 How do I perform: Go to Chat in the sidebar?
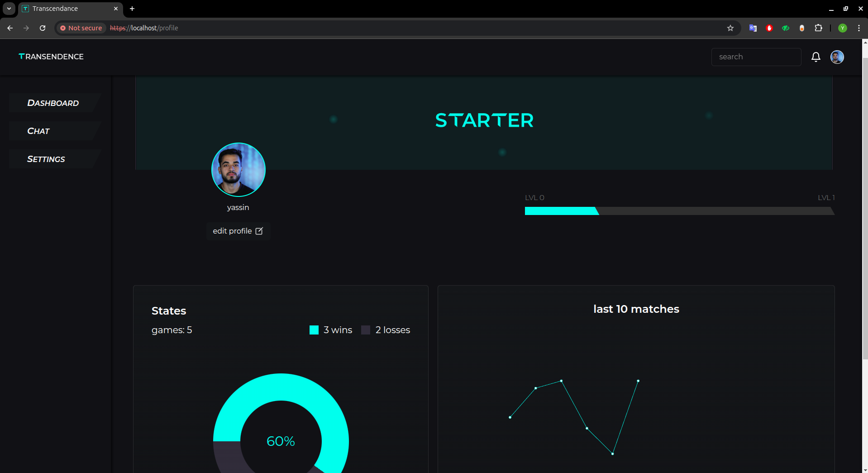(38, 131)
